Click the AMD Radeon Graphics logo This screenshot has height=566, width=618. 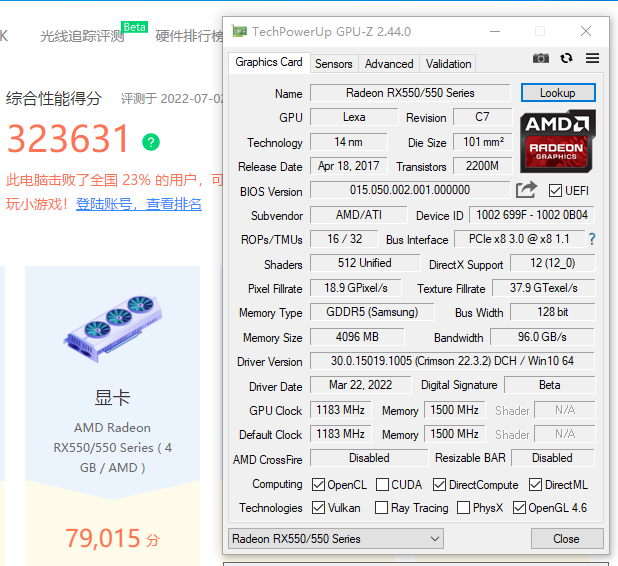pos(557,141)
